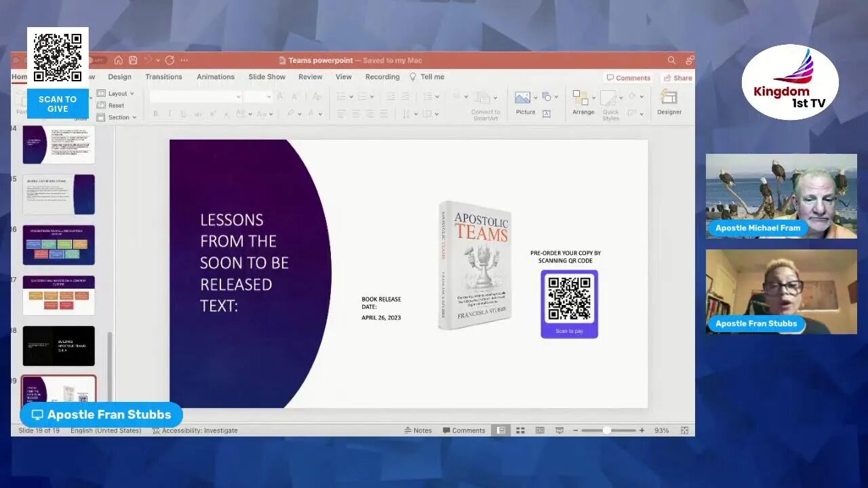Zoom out with the minus button
Viewport: 868px width, 488px height.
pos(576,430)
